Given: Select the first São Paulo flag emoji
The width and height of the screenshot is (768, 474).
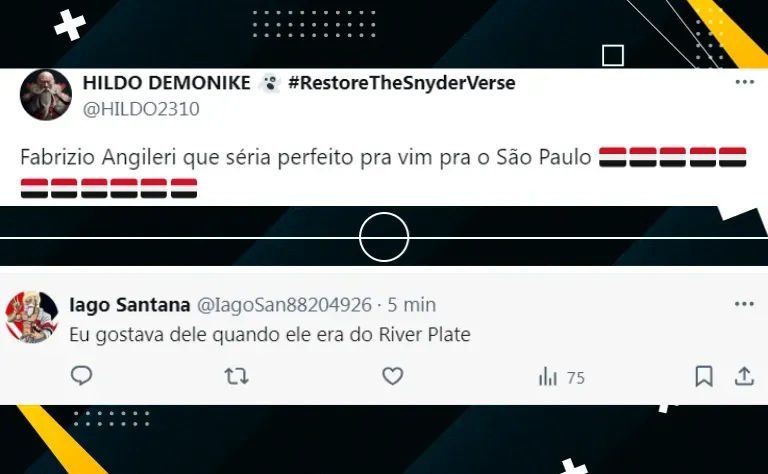Looking at the screenshot, I should 612,157.
